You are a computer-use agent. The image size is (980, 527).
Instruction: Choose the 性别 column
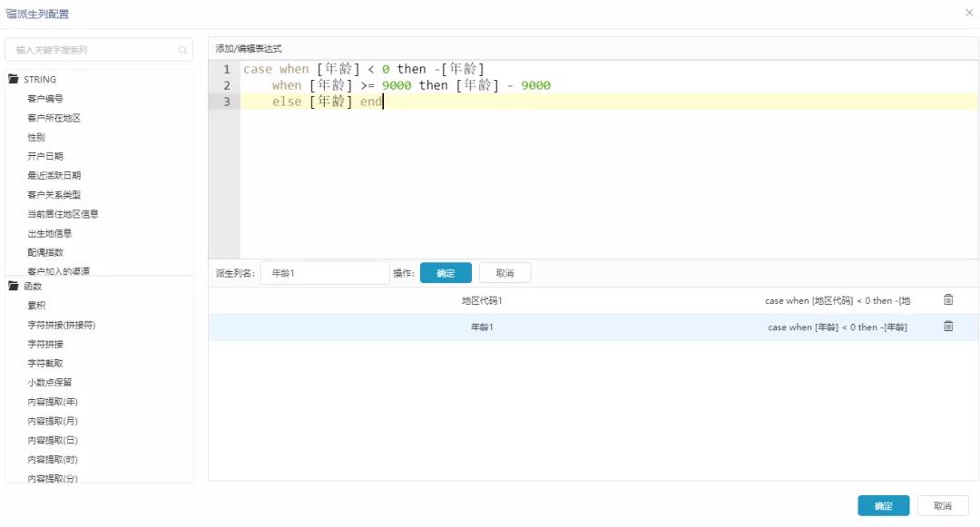(x=36, y=137)
